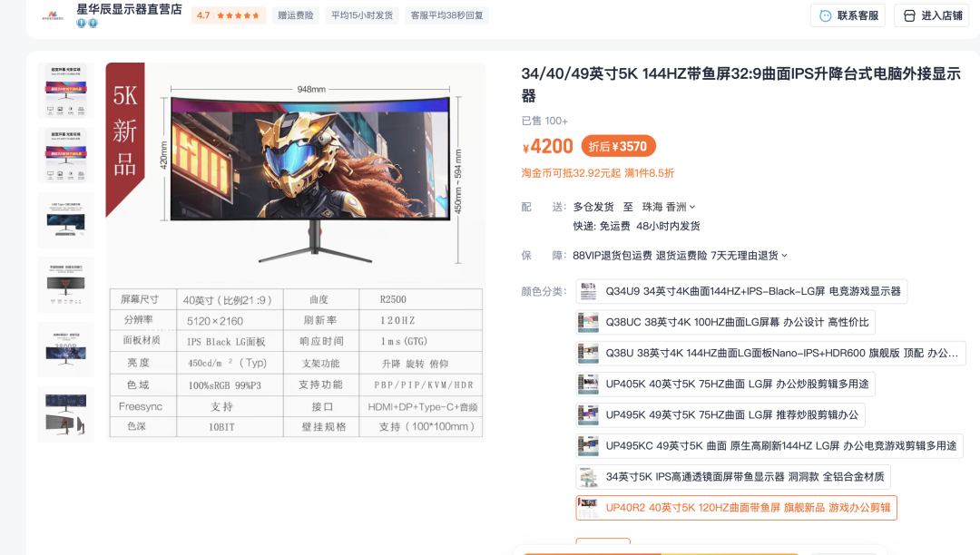The height and width of the screenshot is (555, 980).
Task: Click the UP405K variant thumbnail icon
Action: pyautogui.click(x=587, y=384)
